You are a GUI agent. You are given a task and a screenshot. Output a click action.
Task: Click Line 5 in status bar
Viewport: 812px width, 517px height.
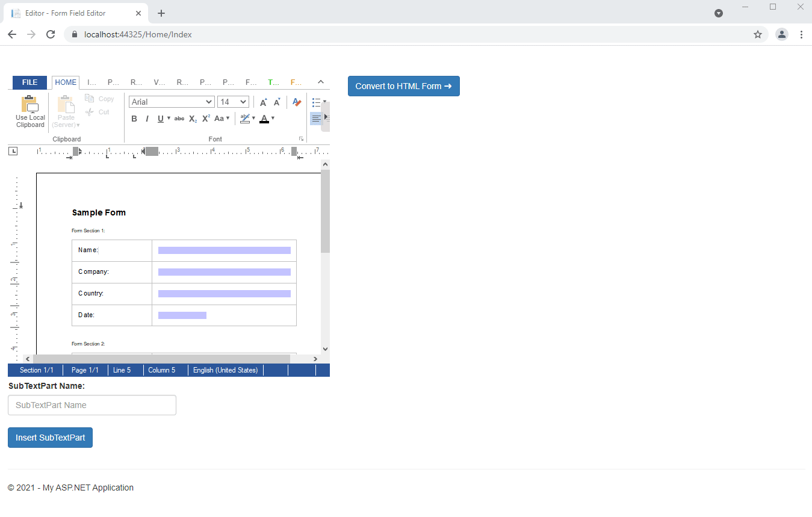click(x=122, y=370)
